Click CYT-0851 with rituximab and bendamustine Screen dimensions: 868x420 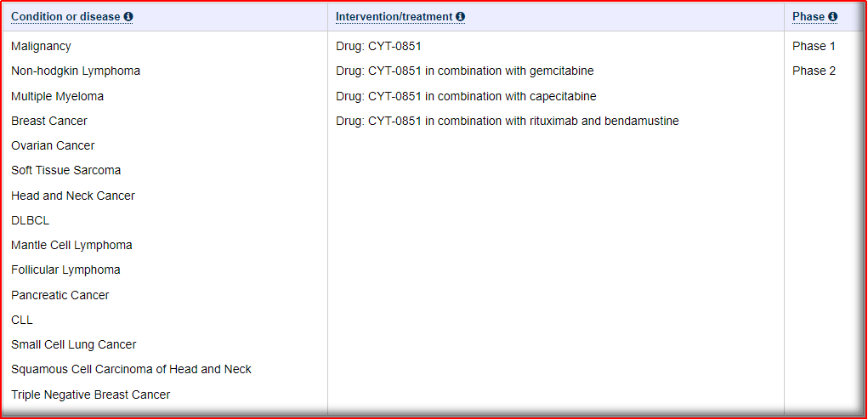(507, 121)
